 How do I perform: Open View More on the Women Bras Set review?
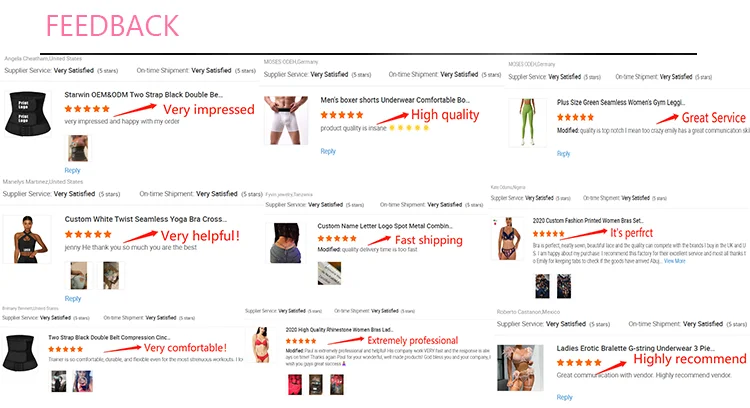[674, 261]
